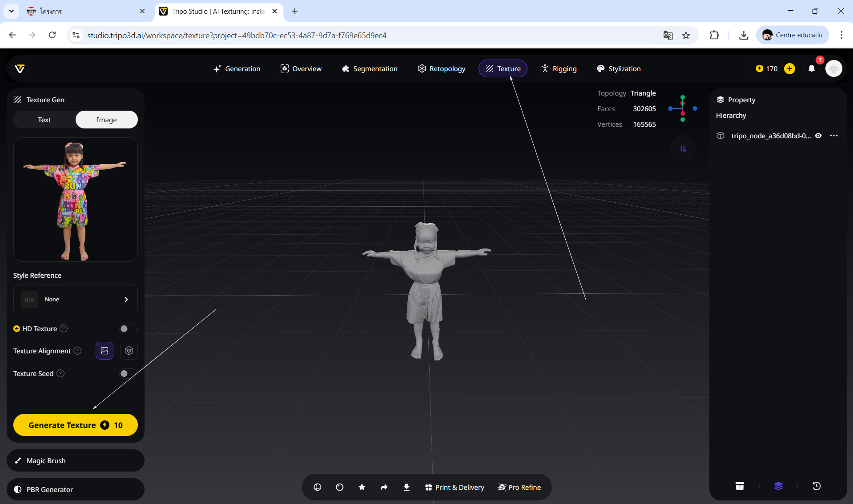Click the Generate Texture button

pyautogui.click(x=76, y=425)
